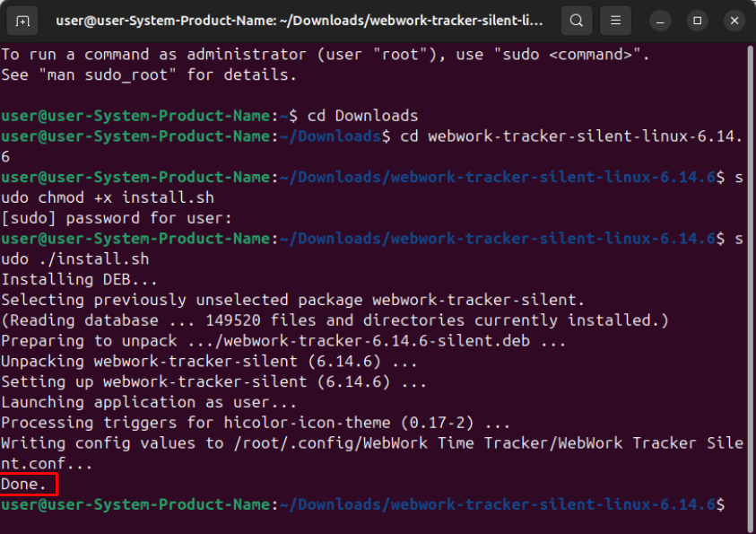Click the 'Done.' output line
Screen dimensions: 756x534
[23, 484]
